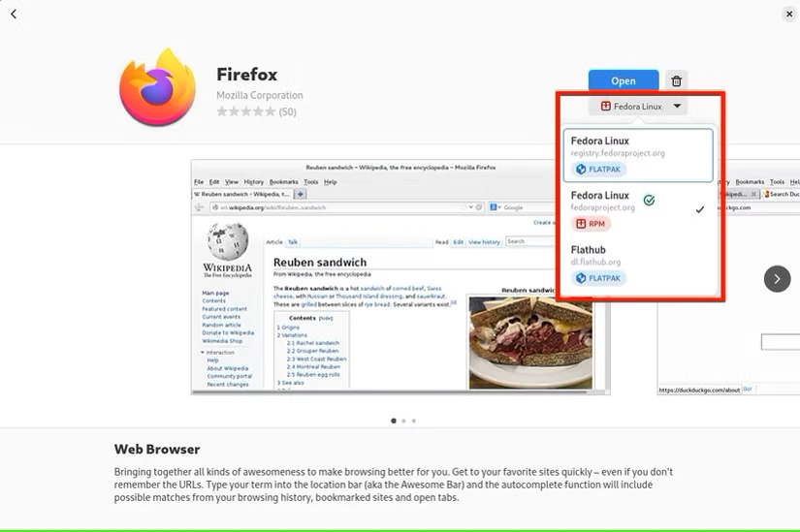
Task: Click the Firefox logo icon
Action: tap(158, 87)
